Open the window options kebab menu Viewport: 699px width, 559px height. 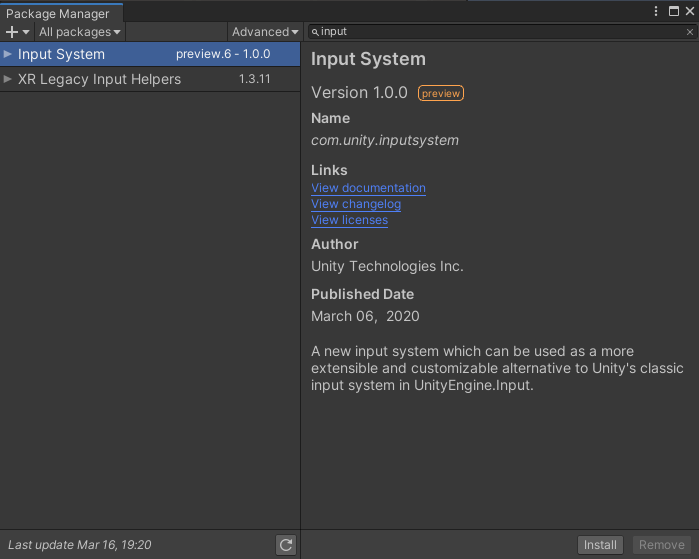click(x=656, y=11)
